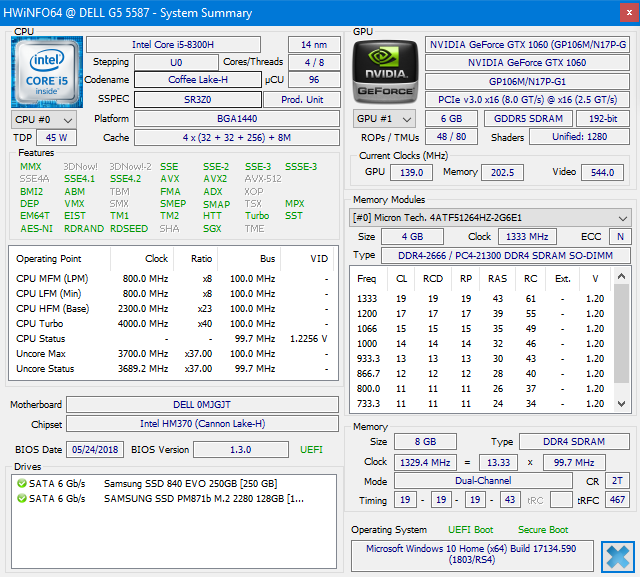Click the tRFC value 467
This screenshot has width=640, height=577.
coord(617,499)
